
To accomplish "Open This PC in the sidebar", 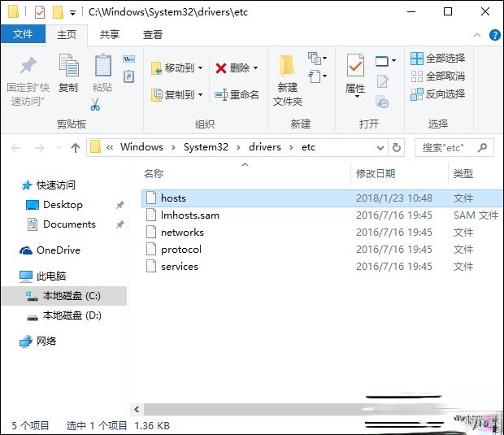I will pyautogui.click(x=42, y=276).
